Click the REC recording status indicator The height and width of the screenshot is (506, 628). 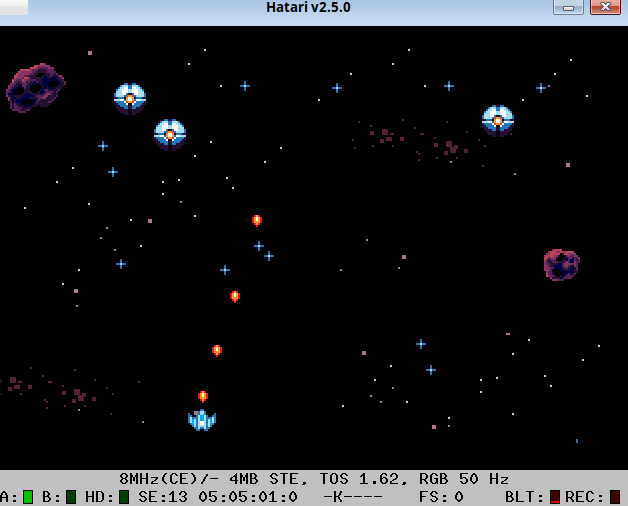pyautogui.click(x=615, y=497)
